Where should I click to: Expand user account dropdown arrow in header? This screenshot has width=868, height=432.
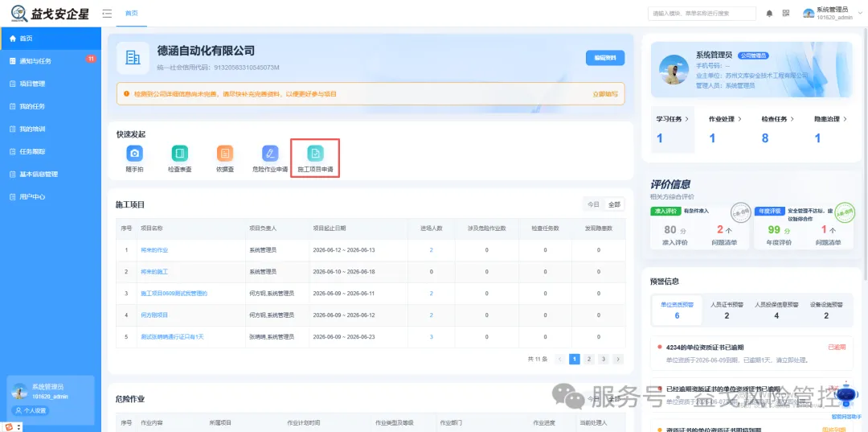(x=860, y=14)
